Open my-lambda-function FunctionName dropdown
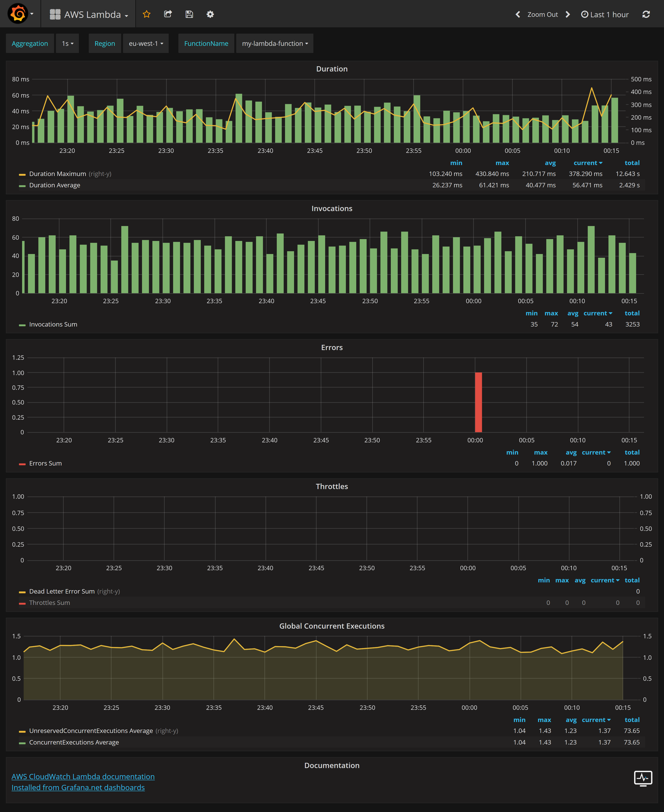This screenshot has width=664, height=812. (275, 44)
